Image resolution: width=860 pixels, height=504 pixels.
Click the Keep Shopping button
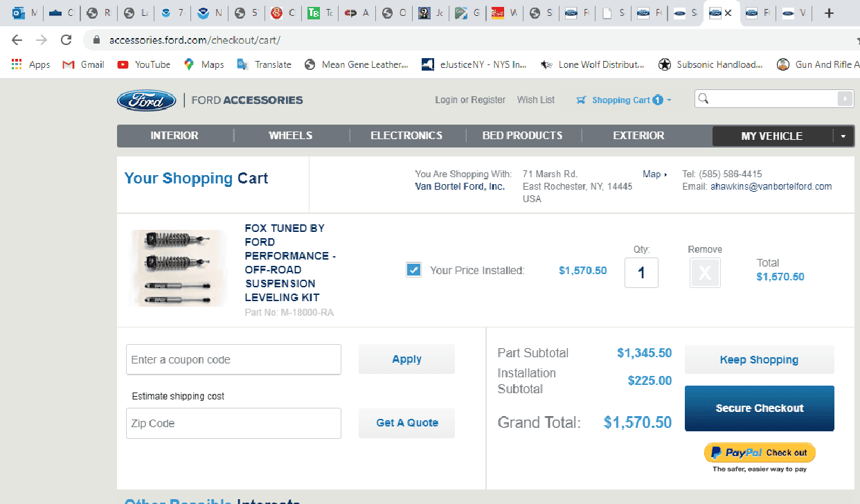(x=759, y=360)
